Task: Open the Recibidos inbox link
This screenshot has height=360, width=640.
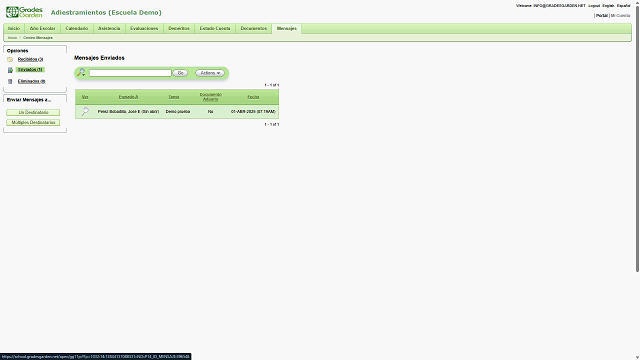Action: point(30,60)
